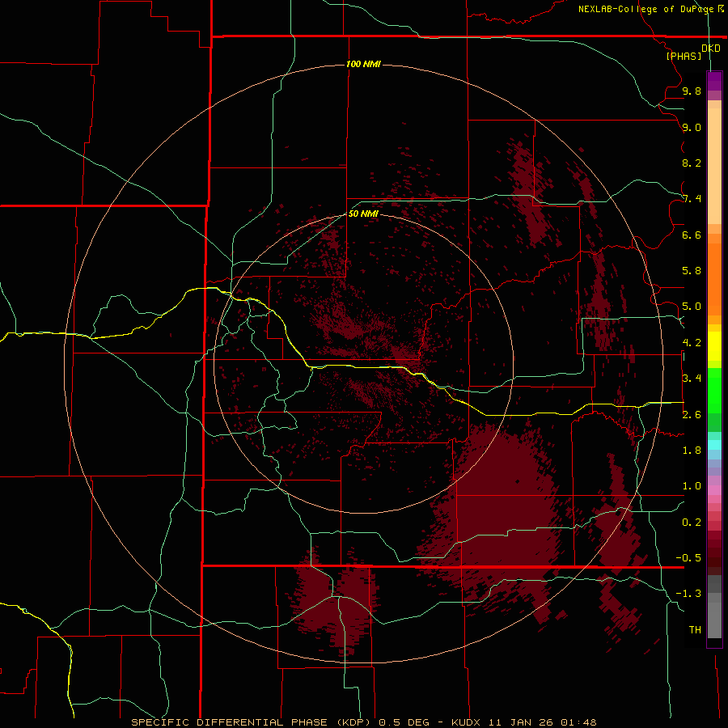728x728 pixels.
Task: Pick the cyan segment of the color bar
Action: [x=714, y=445]
